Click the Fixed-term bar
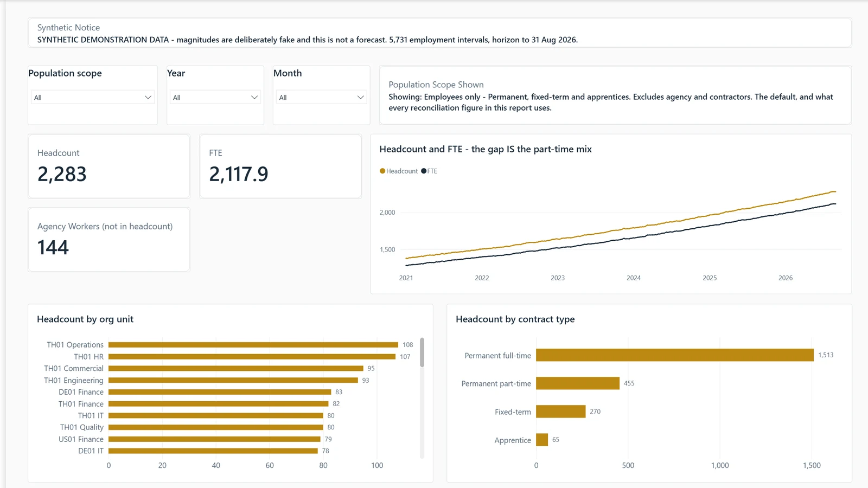The image size is (868, 488). 561,412
